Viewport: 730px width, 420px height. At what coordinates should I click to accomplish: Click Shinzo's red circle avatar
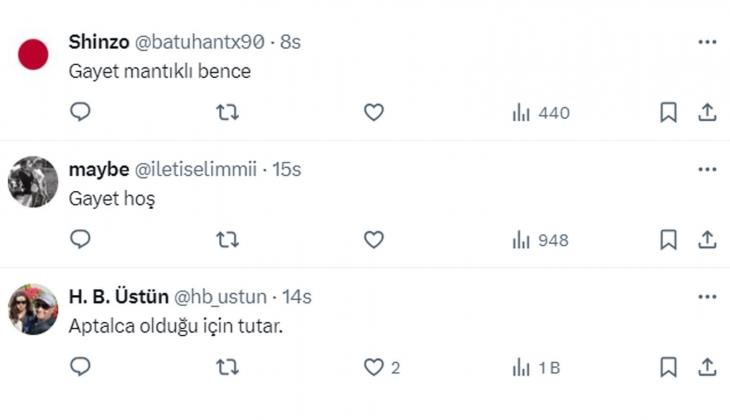pyautogui.click(x=34, y=54)
